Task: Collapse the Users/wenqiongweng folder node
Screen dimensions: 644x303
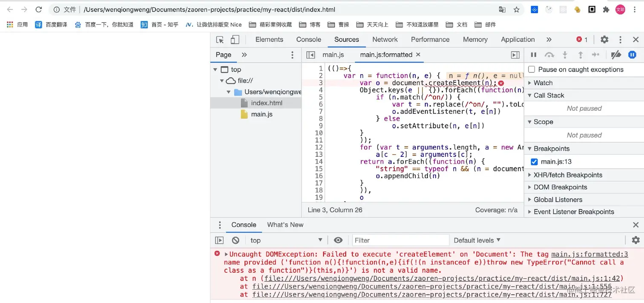Action: 229,92
